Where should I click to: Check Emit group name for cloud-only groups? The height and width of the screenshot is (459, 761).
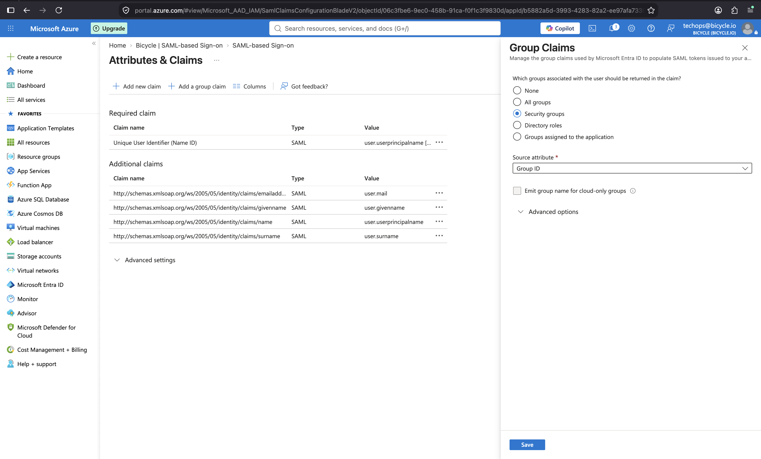click(517, 191)
